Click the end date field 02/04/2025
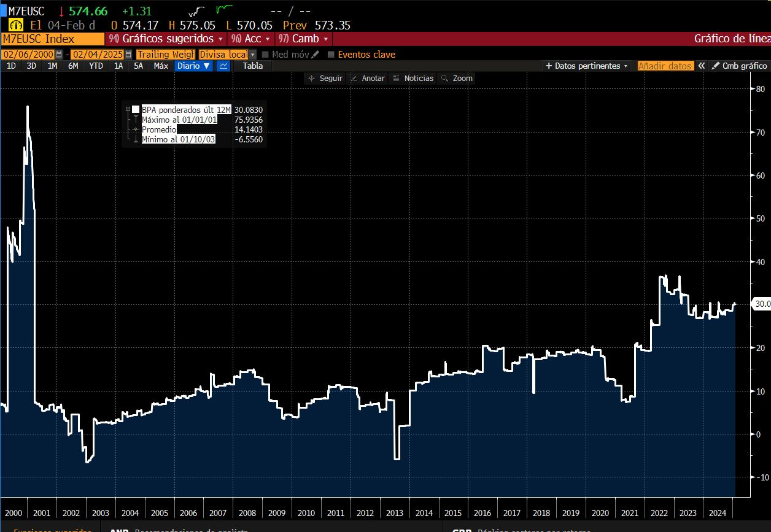 point(98,54)
